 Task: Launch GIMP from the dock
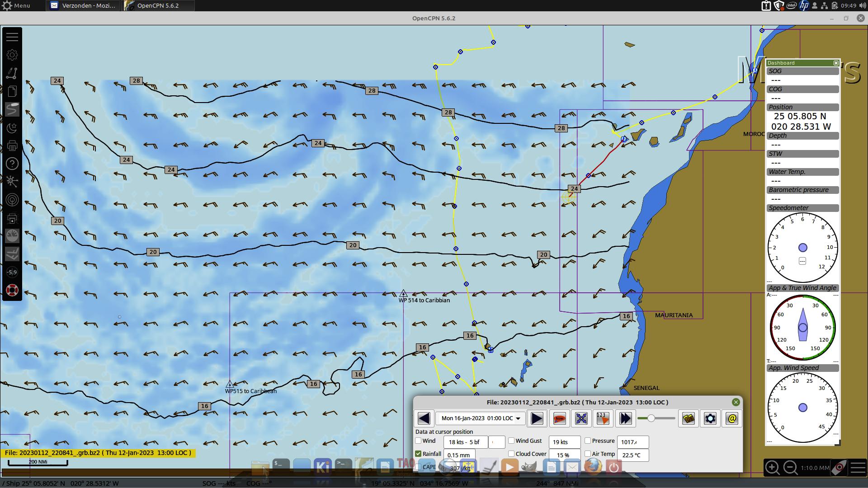click(x=530, y=466)
